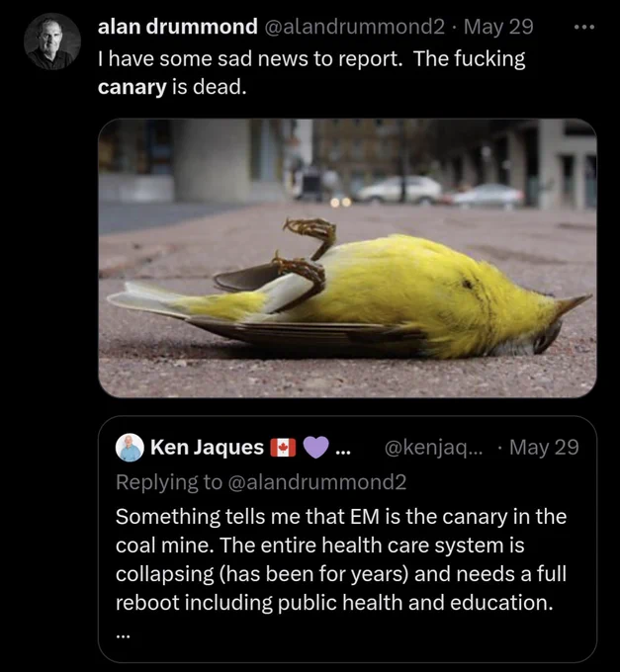Click the purple heart emoji
The height and width of the screenshot is (672, 620).
(x=316, y=448)
